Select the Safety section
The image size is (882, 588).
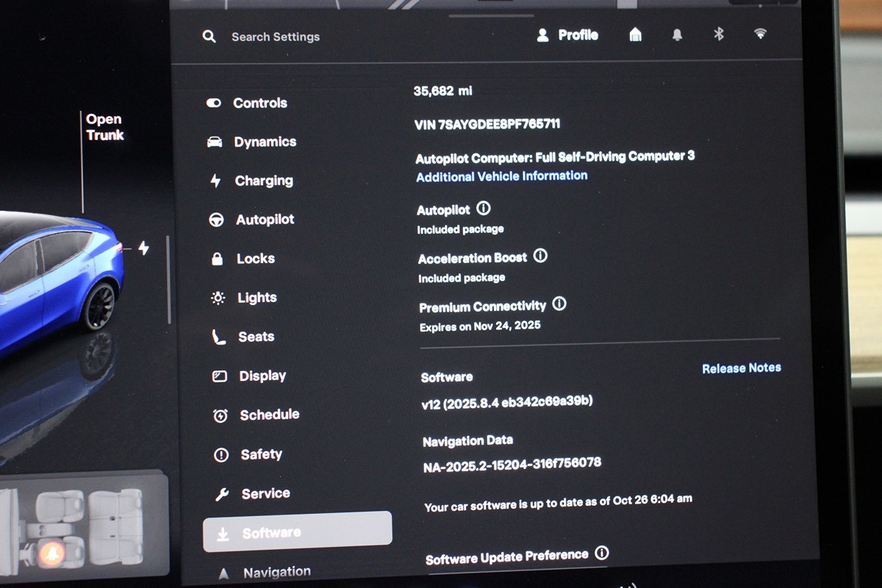[260, 453]
